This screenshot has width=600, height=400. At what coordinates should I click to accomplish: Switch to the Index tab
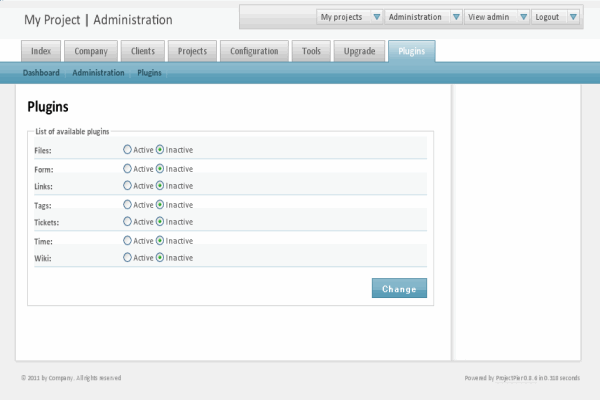(x=42, y=51)
